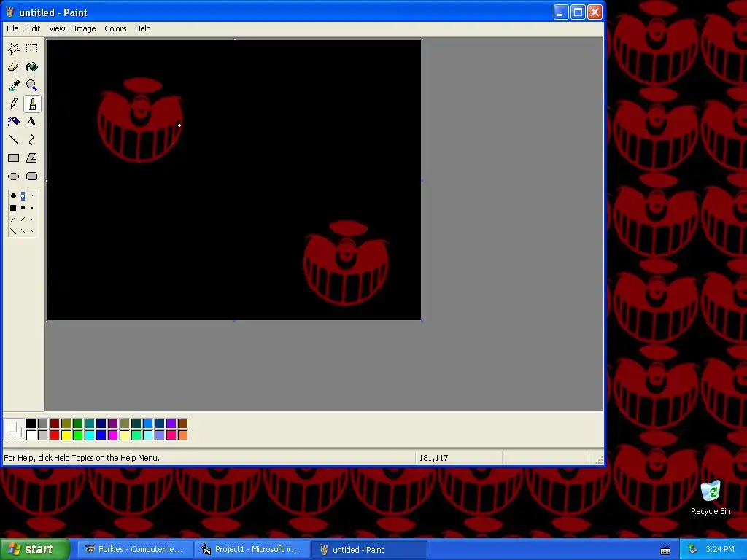Choose the large round brush shape

coord(13,195)
